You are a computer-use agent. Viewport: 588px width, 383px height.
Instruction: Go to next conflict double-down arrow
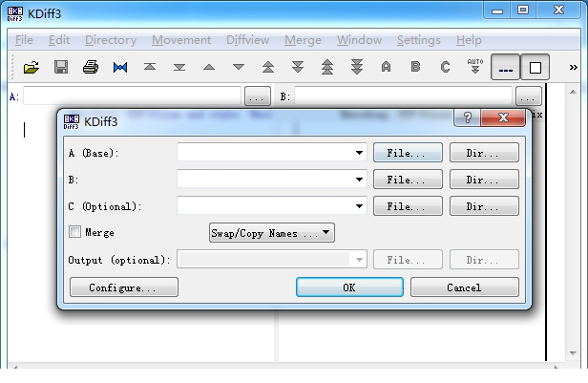click(x=298, y=68)
